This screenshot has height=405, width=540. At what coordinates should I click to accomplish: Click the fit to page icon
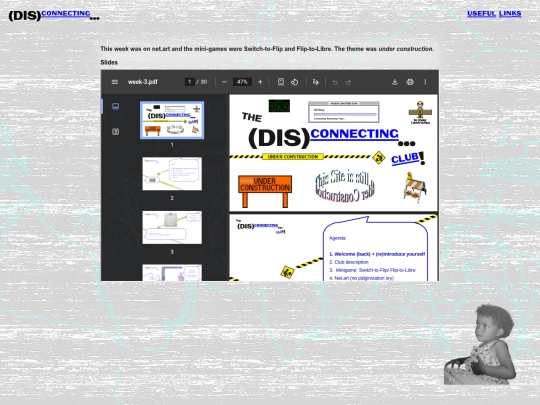[281, 82]
